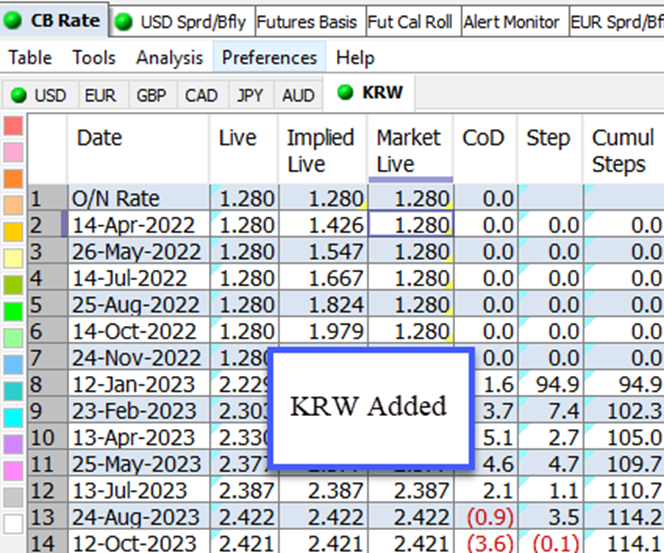Click the Step value 94.9
The image size is (664, 553).
coord(550,384)
